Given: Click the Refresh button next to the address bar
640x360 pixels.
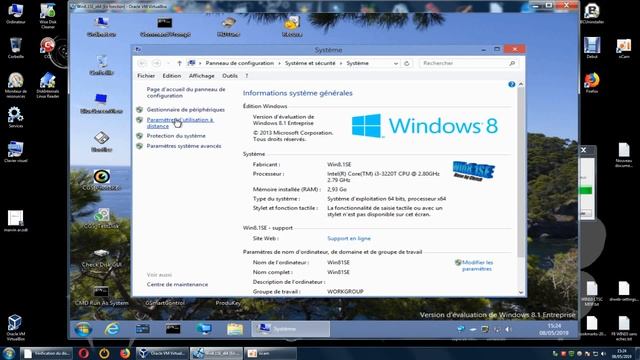Looking at the screenshot, I should coord(407,63).
